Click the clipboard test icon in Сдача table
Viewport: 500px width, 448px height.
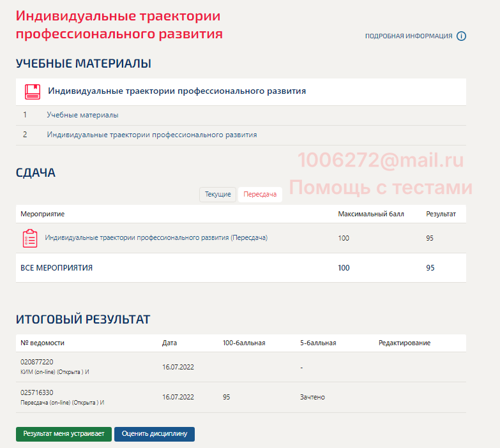(30, 238)
